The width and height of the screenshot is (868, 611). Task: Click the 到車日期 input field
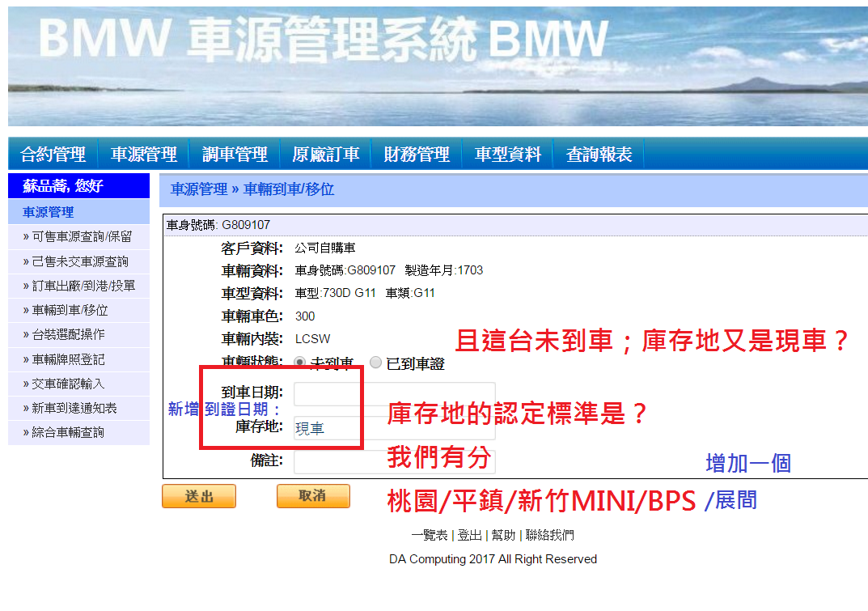click(x=394, y=394)
